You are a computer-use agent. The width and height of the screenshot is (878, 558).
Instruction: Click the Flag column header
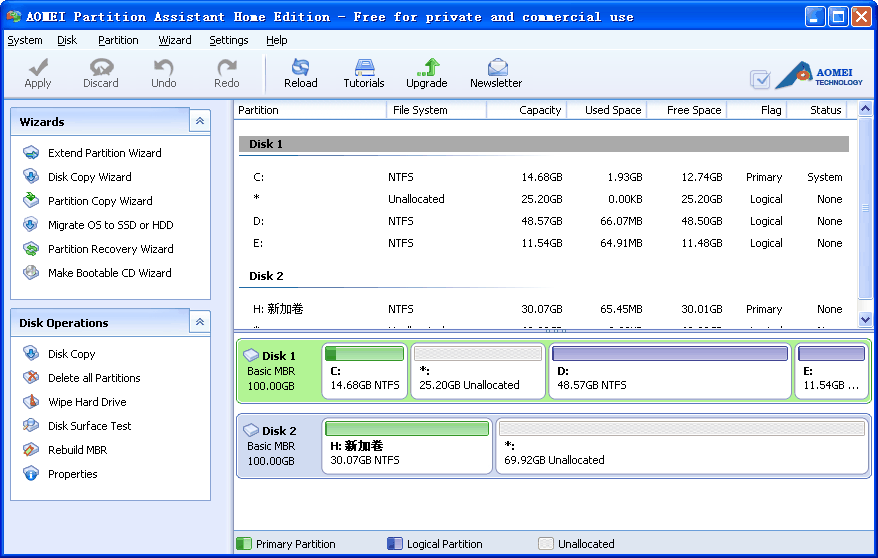(x=757, y=110)
